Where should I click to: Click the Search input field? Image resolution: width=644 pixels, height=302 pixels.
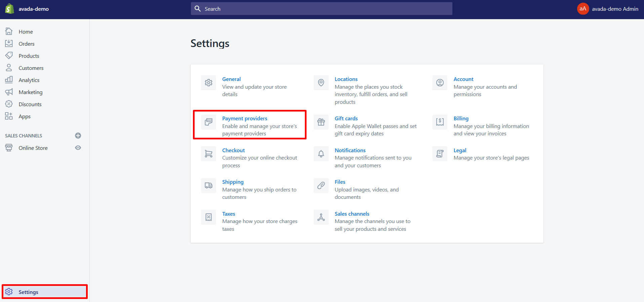(x=321, y=9)
